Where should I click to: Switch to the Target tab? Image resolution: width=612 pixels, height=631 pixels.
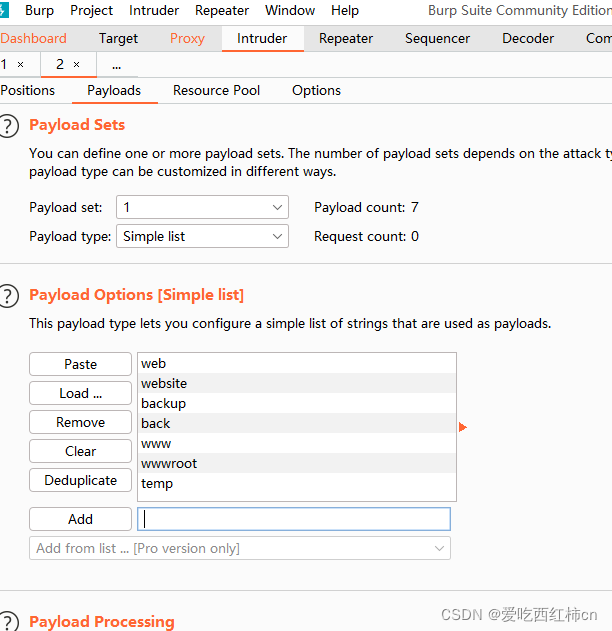pos(118,38)
